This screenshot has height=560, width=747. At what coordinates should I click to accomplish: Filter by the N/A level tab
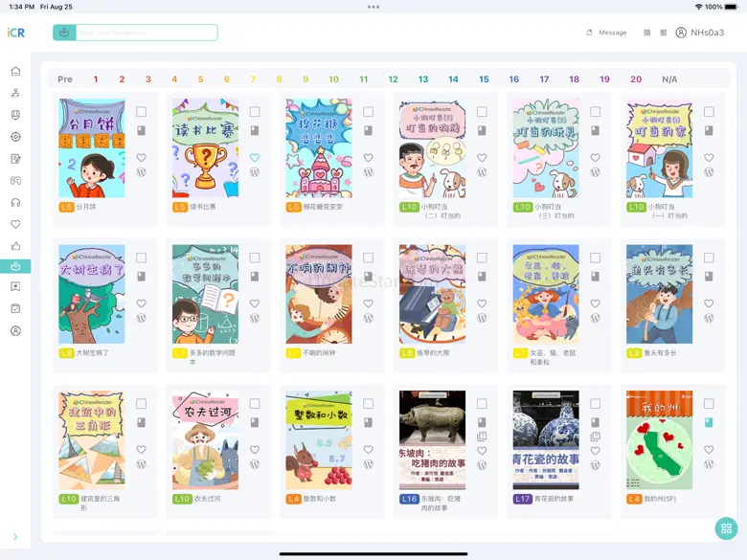pos(669,79)
